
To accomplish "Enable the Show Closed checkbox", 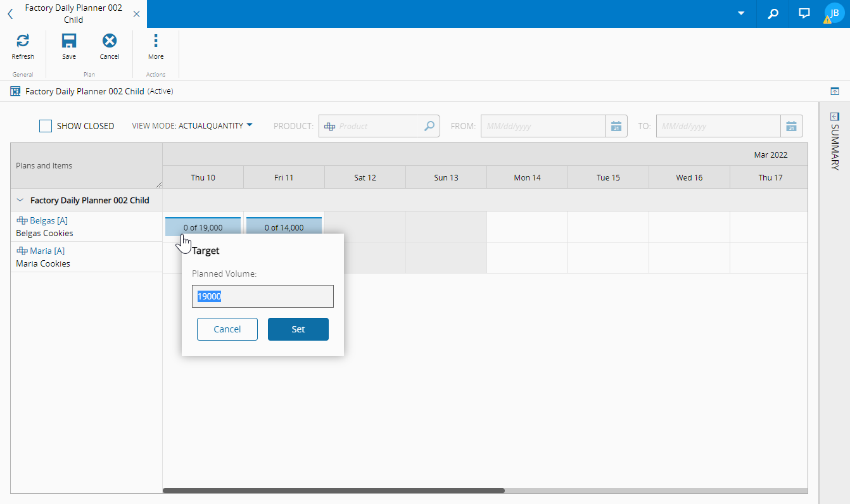I will click(x=46, y=126).
